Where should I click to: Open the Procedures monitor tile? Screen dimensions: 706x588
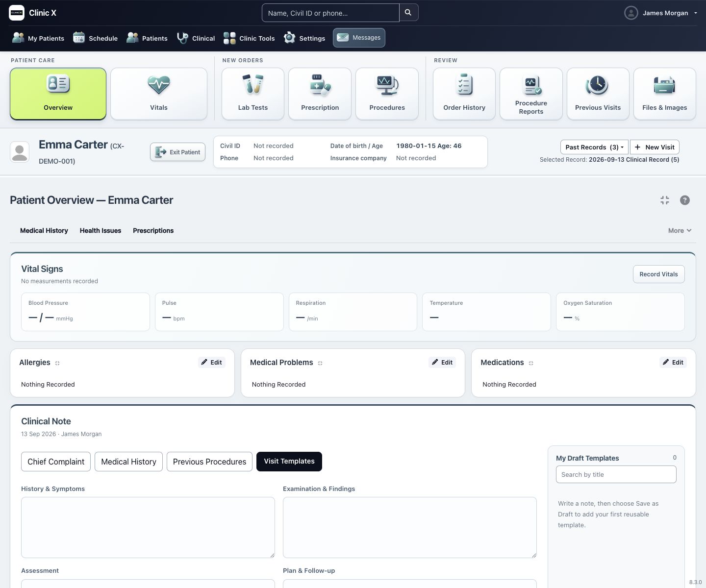[387, 94]
